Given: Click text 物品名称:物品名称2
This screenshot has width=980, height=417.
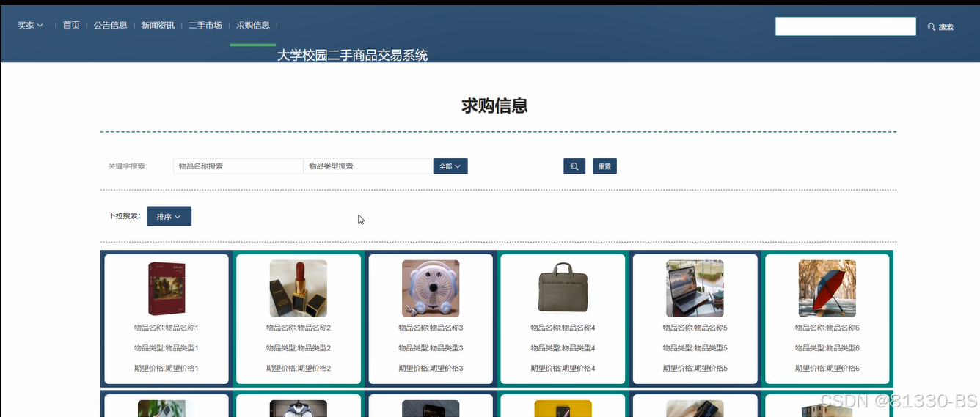Looking at the screenshot, I should pos(299,328).
